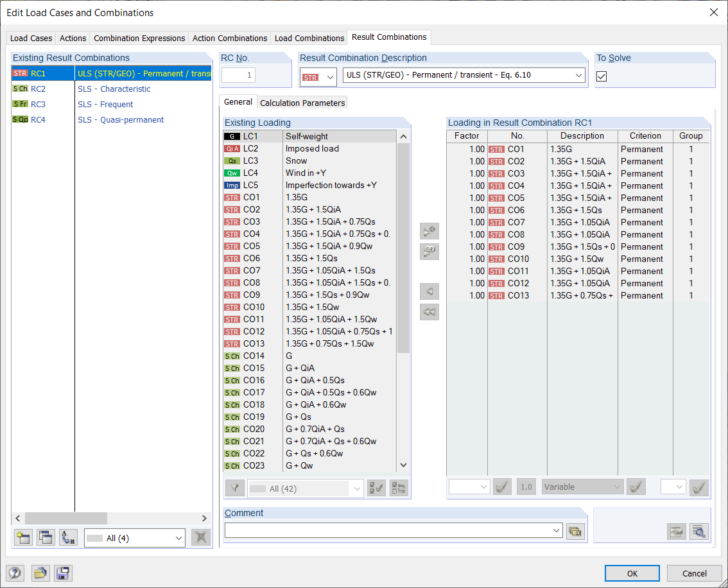Click the copy result combination icon
The width and height of the screenshot is (728, 588).
[46, 538]
